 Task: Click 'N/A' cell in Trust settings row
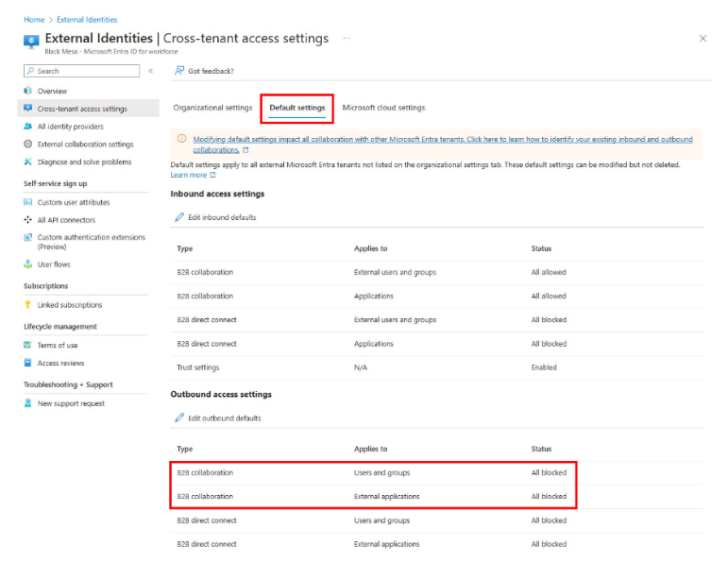361,367
